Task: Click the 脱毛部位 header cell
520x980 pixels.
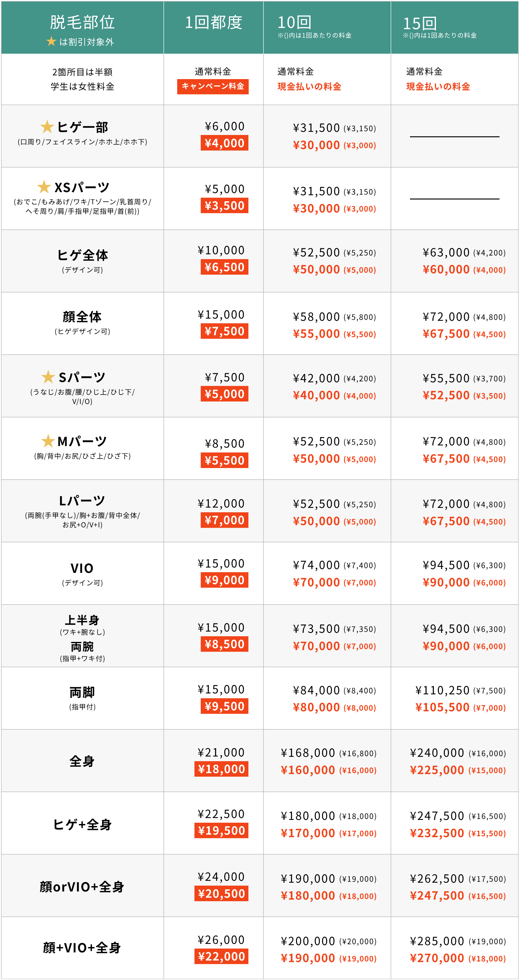Action: (82, 27)
